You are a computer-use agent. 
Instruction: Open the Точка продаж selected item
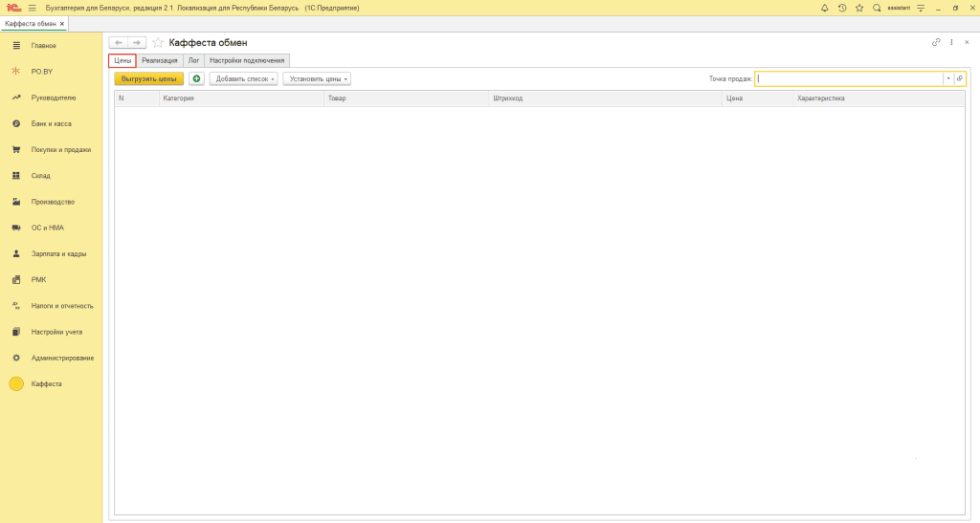coord(960,78)
